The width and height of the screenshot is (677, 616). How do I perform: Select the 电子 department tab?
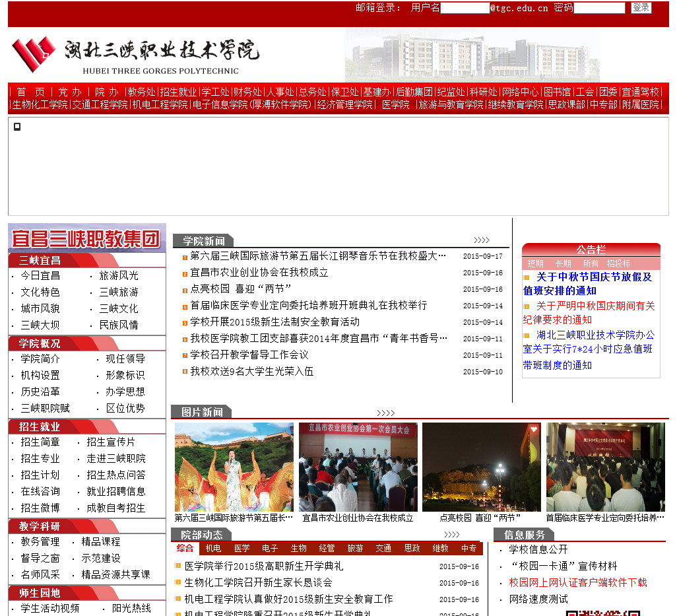click(270, 548)
